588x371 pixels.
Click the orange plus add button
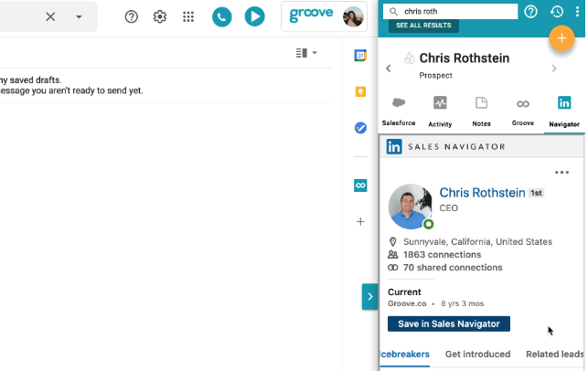pyautogui.click(x=561, y=38)
